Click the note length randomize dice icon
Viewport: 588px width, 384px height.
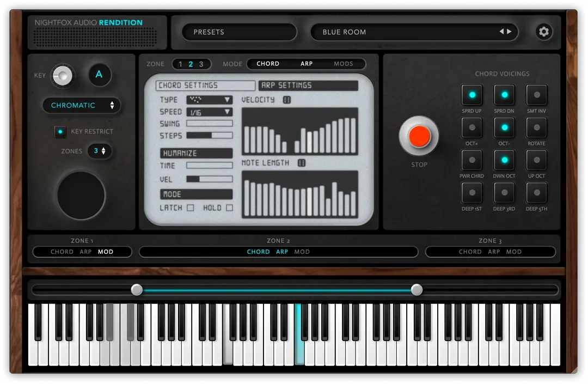(x=301, y=163)
